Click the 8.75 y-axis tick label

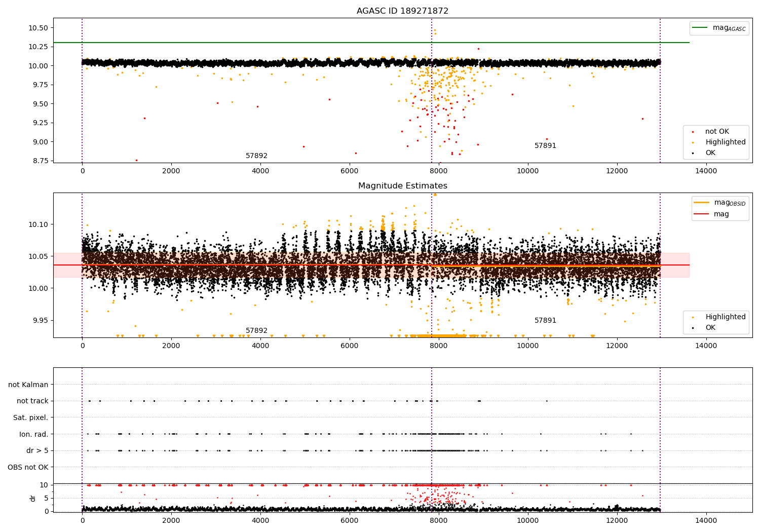(40, 161)
